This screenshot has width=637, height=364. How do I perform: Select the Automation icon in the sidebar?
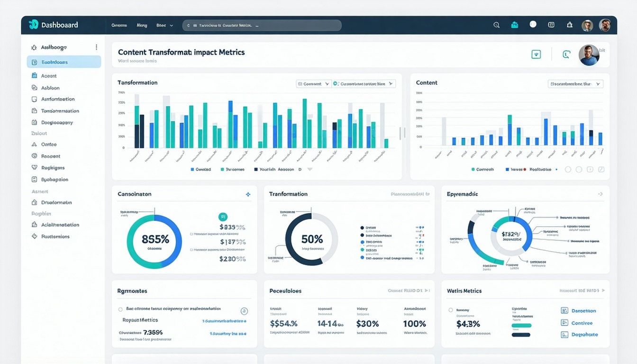[34, 99]
